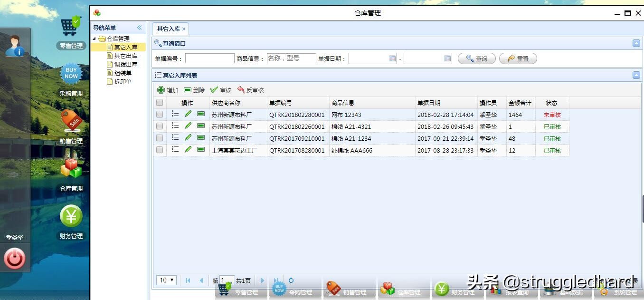Viewport: 644px width, 300px height.
Task: Switch to the 其它入库 tab
Action: tap(168, 29)
